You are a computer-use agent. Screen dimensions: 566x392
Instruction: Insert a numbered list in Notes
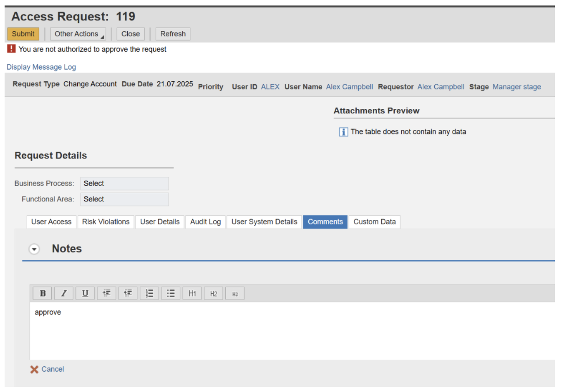point(149,293)
